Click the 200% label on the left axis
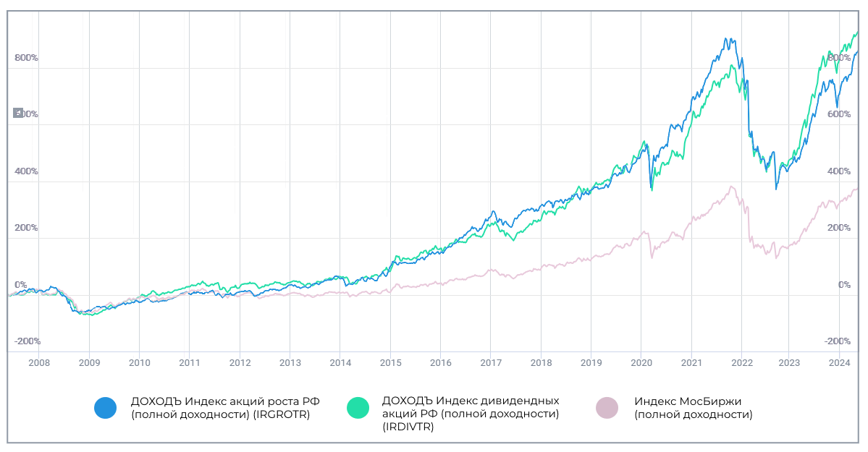The height and width of the screenshot is (452, 868). point(27,228)
